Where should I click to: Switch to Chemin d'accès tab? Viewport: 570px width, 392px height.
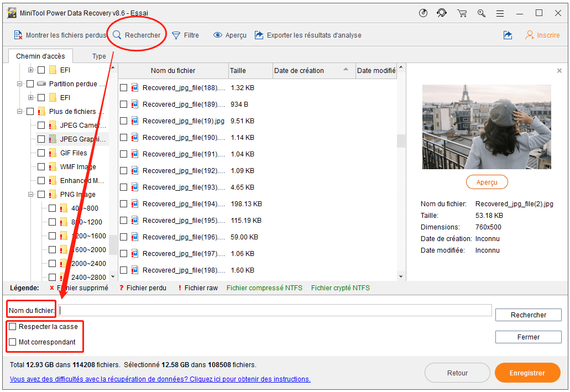click(40, 56)
